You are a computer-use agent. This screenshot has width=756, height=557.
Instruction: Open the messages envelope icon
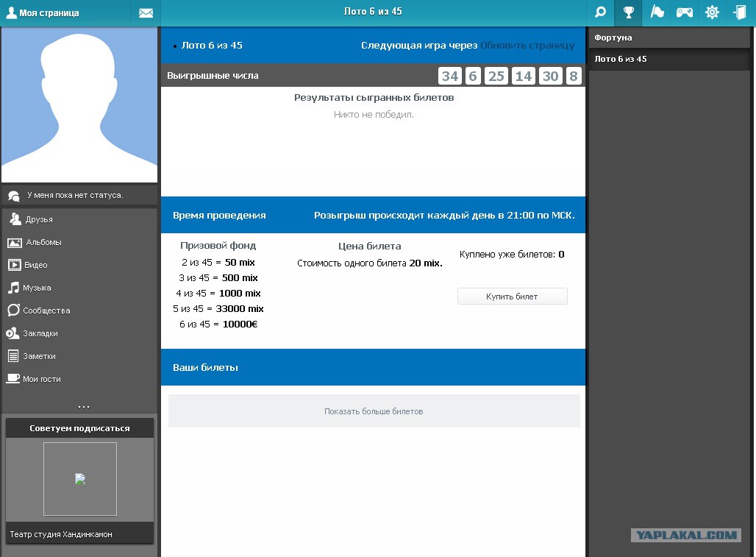click(146, 13)
